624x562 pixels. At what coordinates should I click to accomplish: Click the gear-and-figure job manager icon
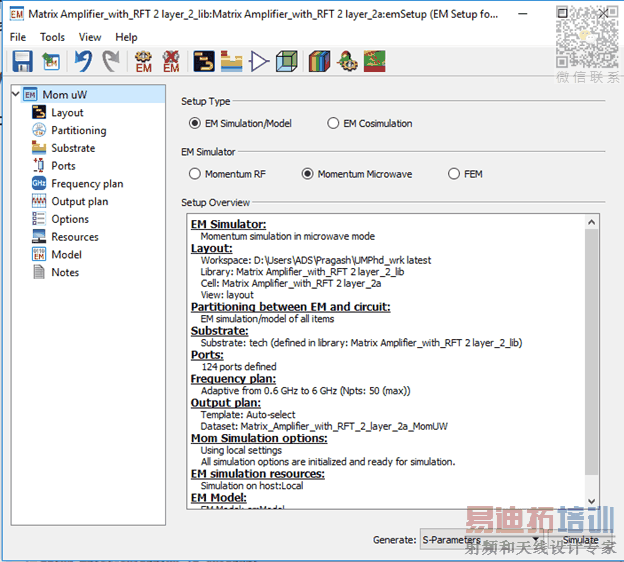pyautogui.click(x=347, y=61)
